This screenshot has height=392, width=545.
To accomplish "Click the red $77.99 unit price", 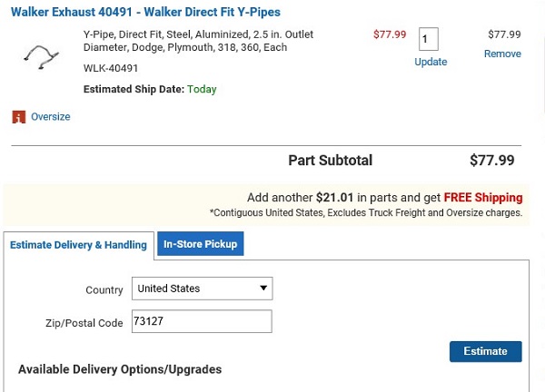I will click(x=390, y=34).
